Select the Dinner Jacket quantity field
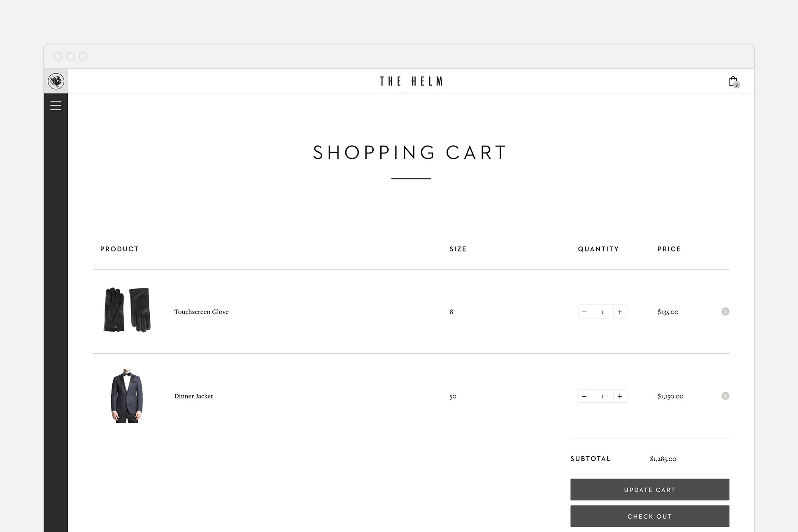Screen dimensions: 798x532 point(603,396)
